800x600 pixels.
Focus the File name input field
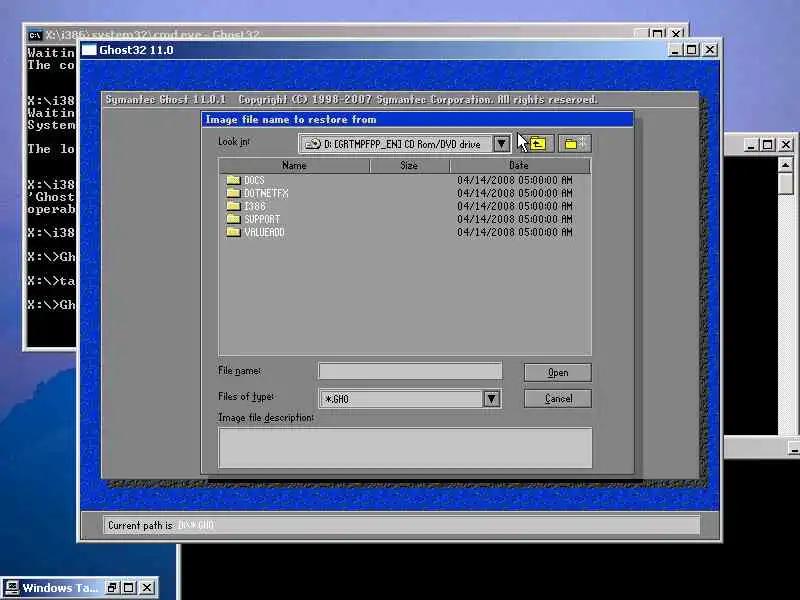pyautogui.click(x=410, y=371)
